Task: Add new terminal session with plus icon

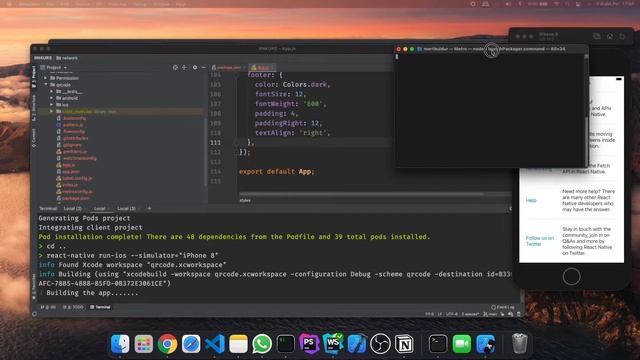Action: [149, 208]
